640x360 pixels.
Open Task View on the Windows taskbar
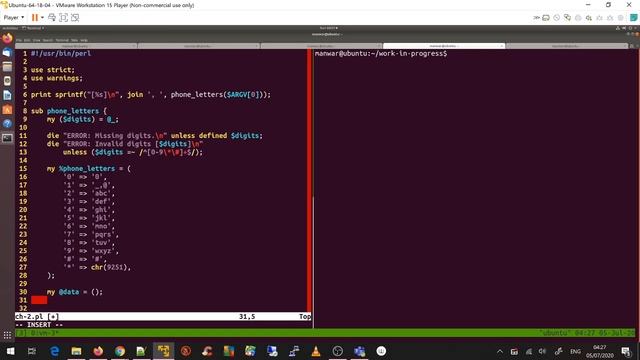[x=32, y=351]
